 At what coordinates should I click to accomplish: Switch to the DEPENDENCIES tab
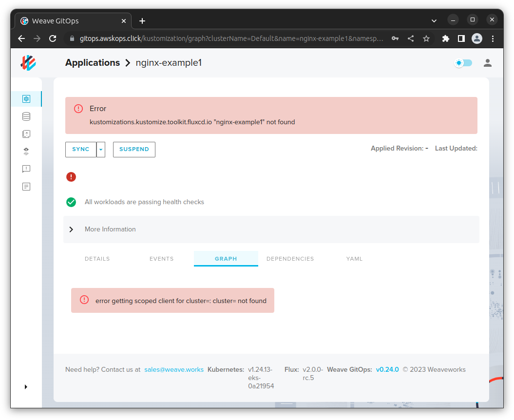pyautogui.click(x=290, y=259)
